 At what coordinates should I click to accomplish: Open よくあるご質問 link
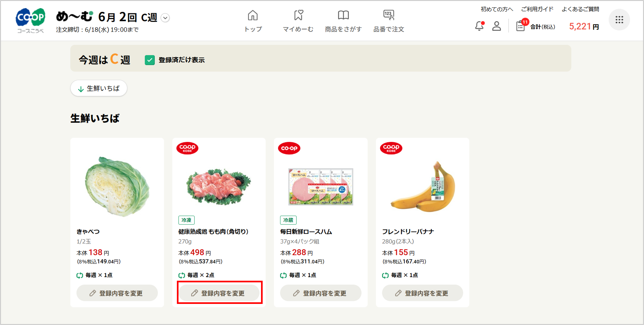[580, 9]
